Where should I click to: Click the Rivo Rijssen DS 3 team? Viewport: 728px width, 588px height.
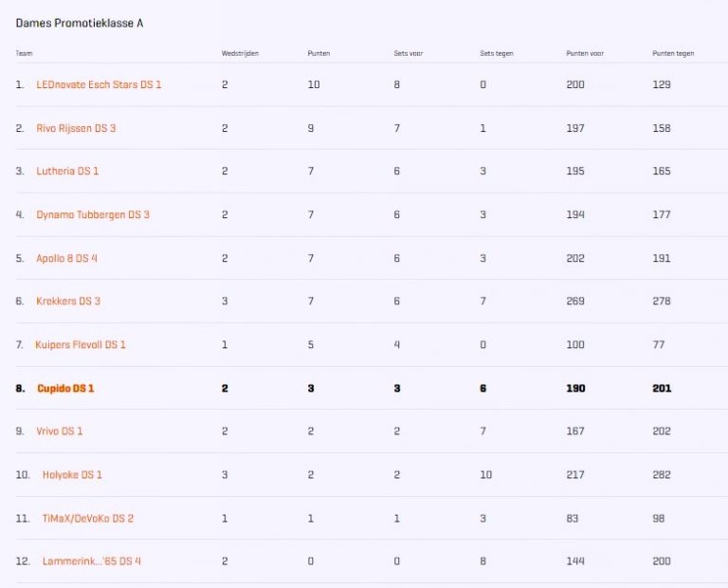pos(76,128)
